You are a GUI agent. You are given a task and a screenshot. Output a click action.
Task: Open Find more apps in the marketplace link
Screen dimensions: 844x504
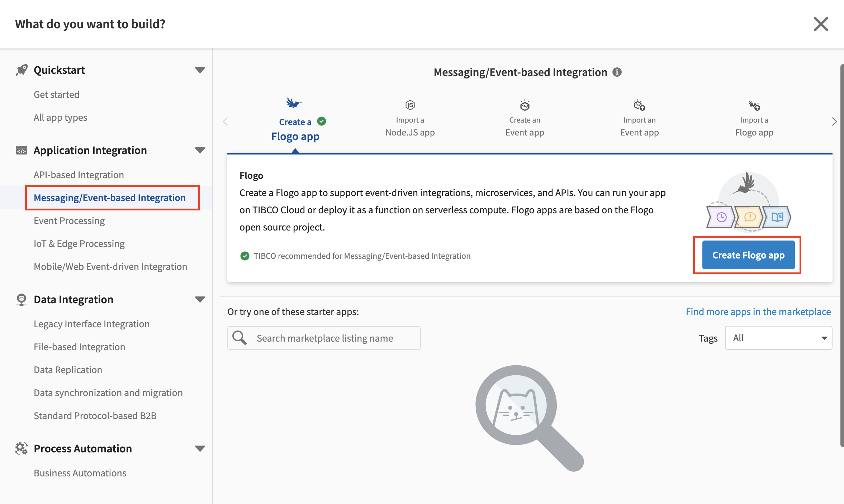click(758, 312)
